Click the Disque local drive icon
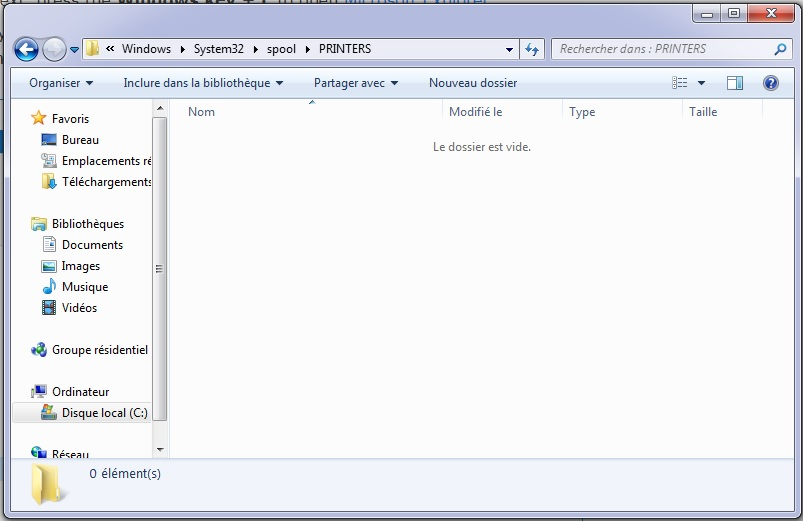Image resolution: width=803 pixels, height=521 pixels. pos(49,412)
